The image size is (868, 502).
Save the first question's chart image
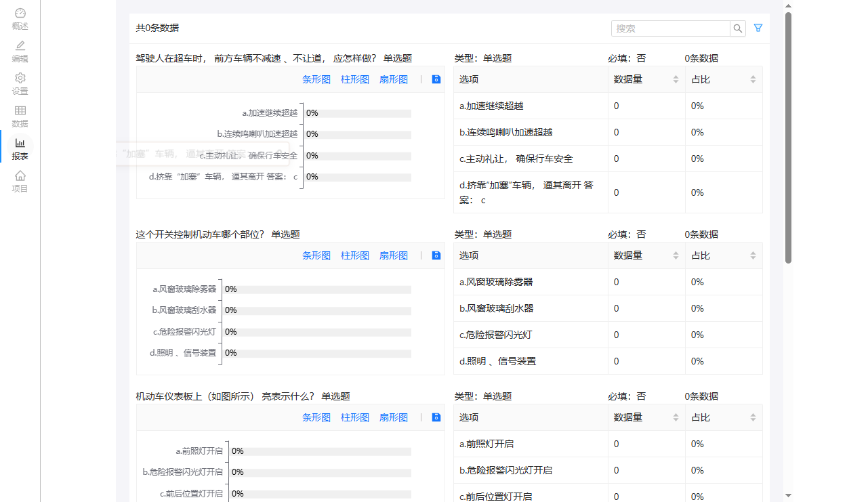point(436,79)
